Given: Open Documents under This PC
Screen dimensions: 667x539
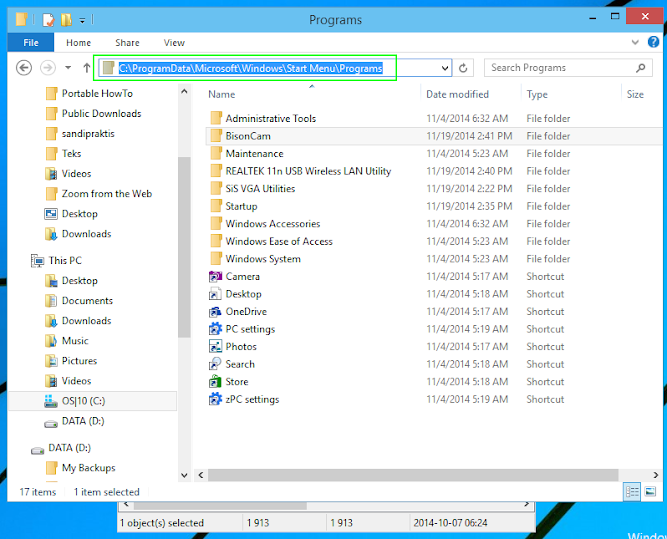Looking at the screenshot, I should [87, 301].
